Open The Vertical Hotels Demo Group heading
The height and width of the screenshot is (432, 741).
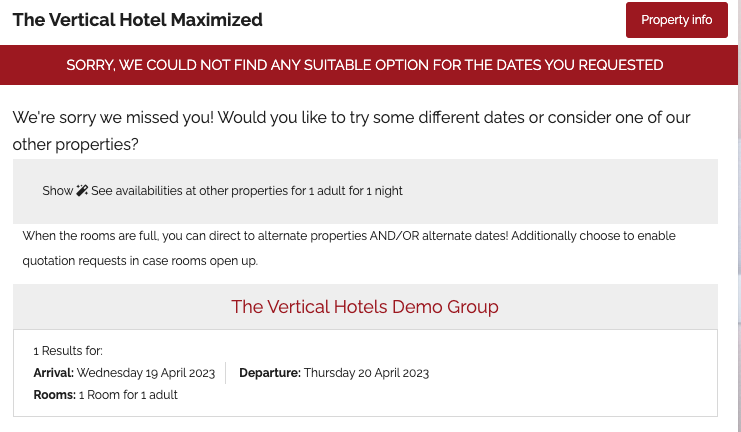(x=365, y=307)
